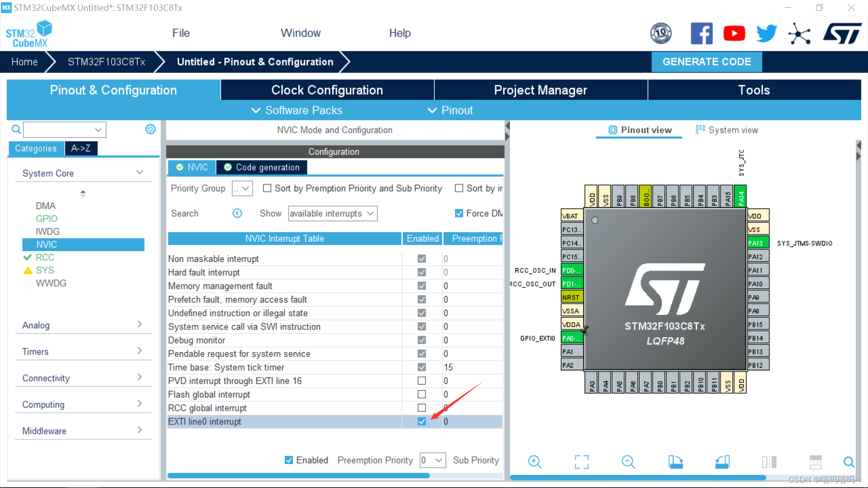Open the Tools tab

pyautogui.click(x=754, y=90)
